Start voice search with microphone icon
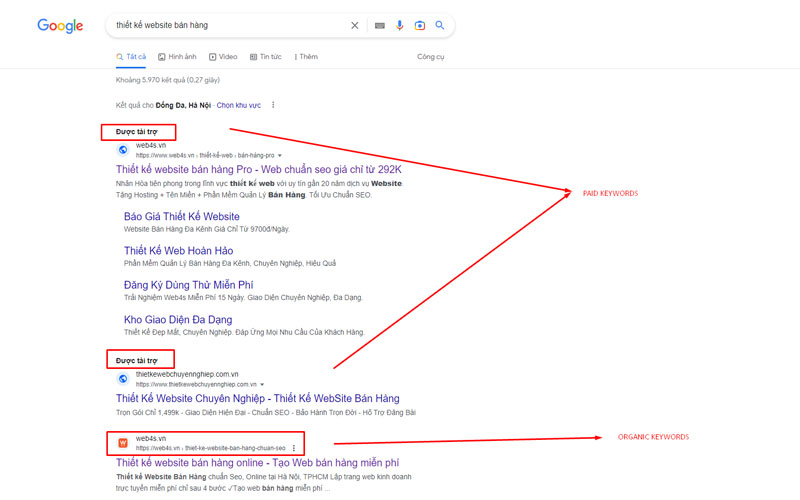The width and height of the screenshot is (800, 500). point(399,25)
